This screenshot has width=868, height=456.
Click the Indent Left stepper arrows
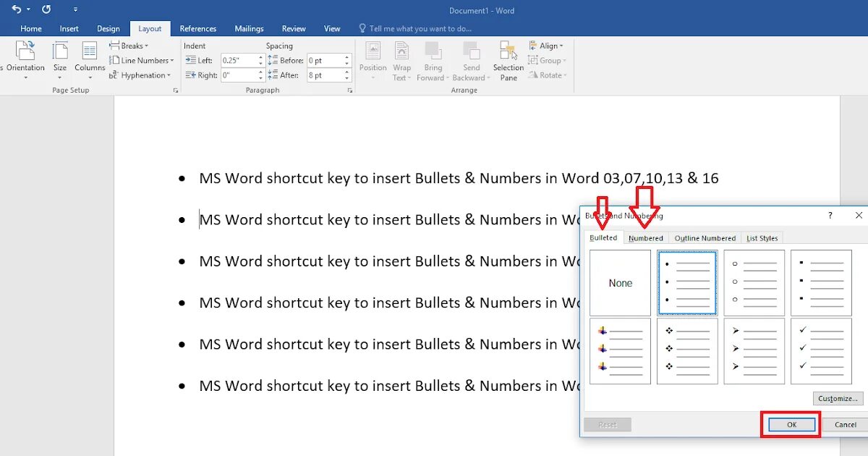261,61
